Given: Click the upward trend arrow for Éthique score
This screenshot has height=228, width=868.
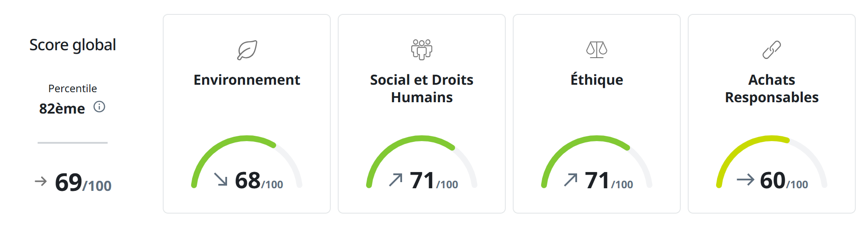Looking at the screenshot, I should [571, 179].
